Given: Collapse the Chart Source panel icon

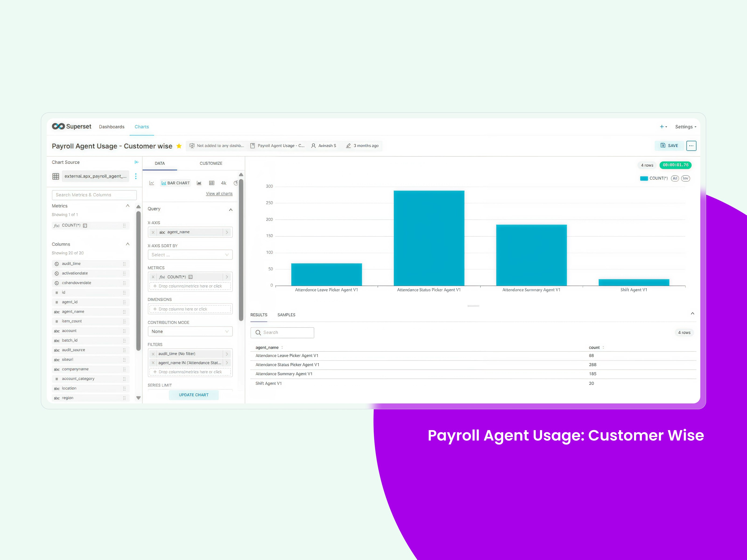Looking at the screenshot, I should click(x=136, y=162).
